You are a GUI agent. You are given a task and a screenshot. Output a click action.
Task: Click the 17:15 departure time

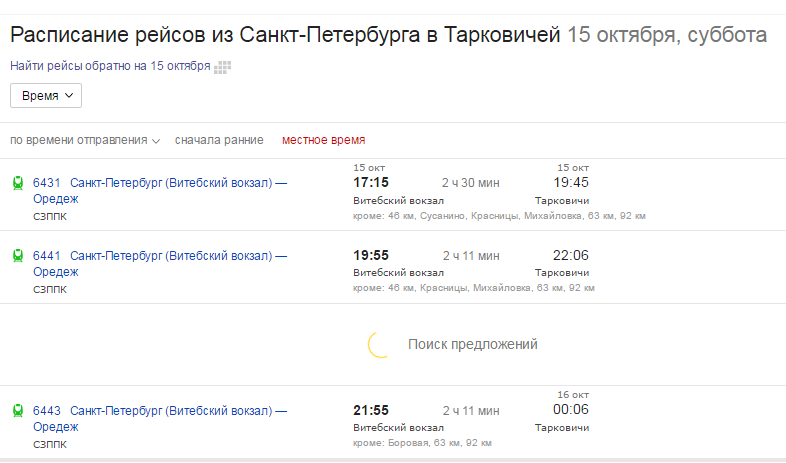click(x=371, y=183)
